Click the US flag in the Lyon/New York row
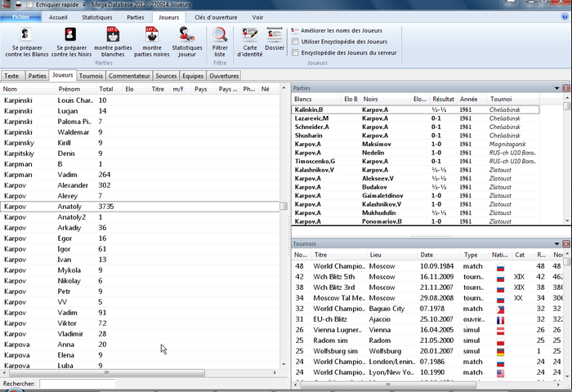Viewport: 572px width, 392px height. tap(500, 373)
